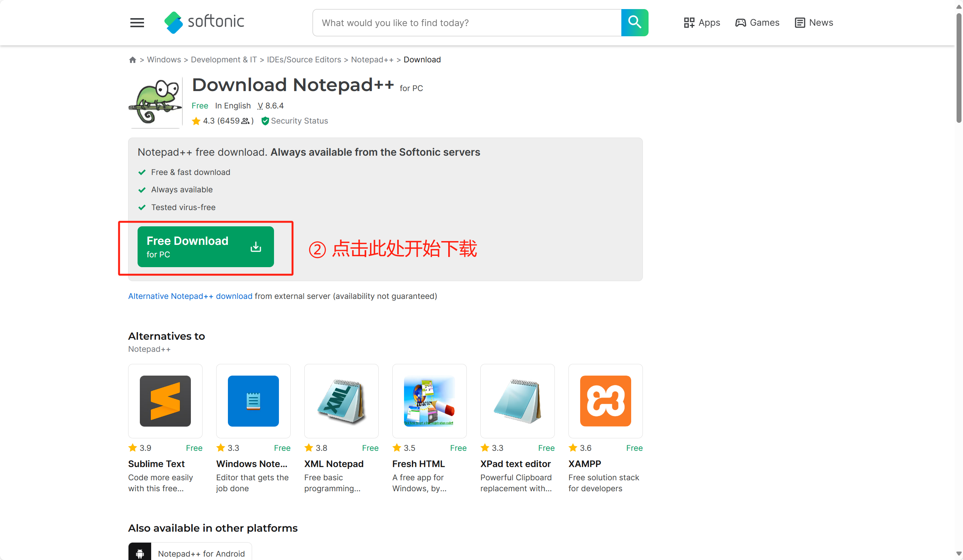The height and width of the screenshot is (560, 963).
Task: Open the Sublime Text title link
Action: click(156, 464)
